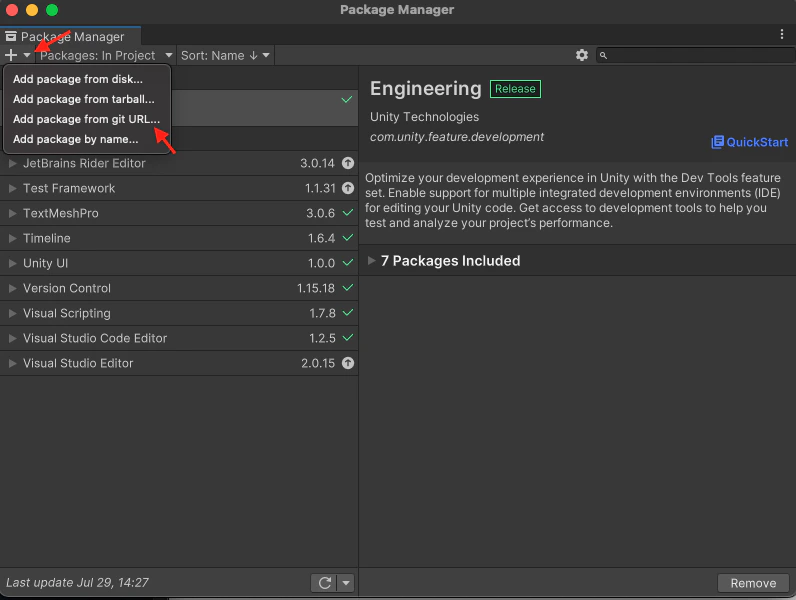Click Test Framework update available icon
The image size is (796, 600).
(x=348, y=188)
